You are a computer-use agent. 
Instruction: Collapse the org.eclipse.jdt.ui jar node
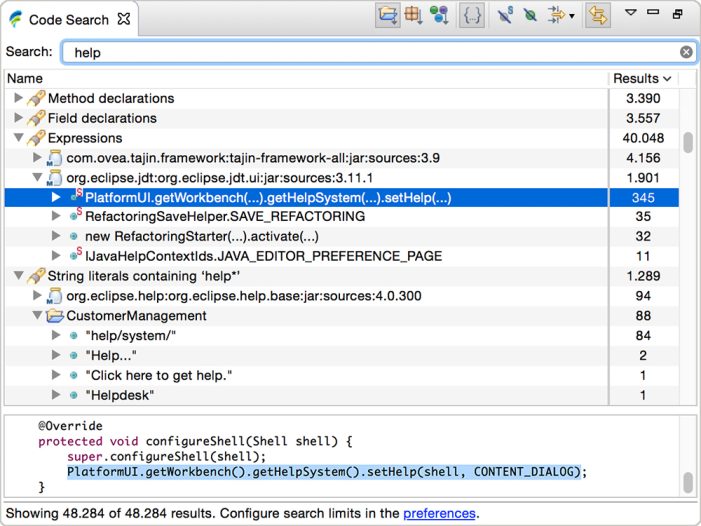coord(37,177)
